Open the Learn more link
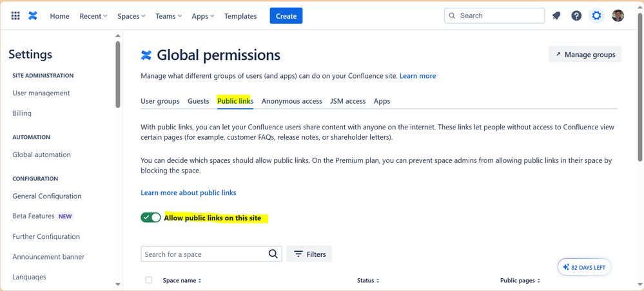644x291 pixels. pyautogui.click(x=418, y=75)
